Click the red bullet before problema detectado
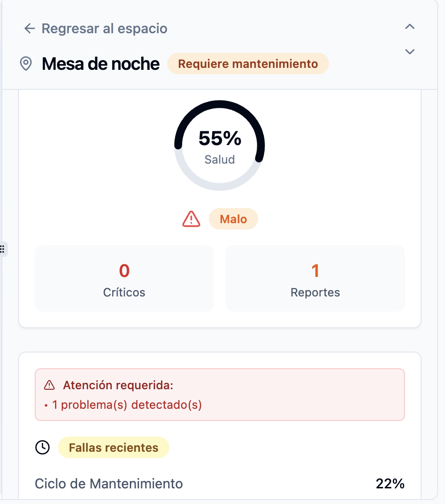 (x=45, y=404)
